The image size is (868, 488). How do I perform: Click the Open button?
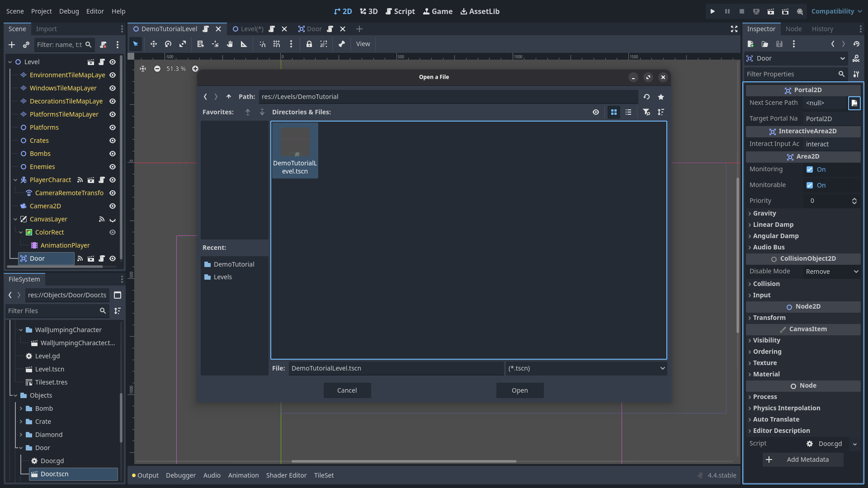click(519, 390)
